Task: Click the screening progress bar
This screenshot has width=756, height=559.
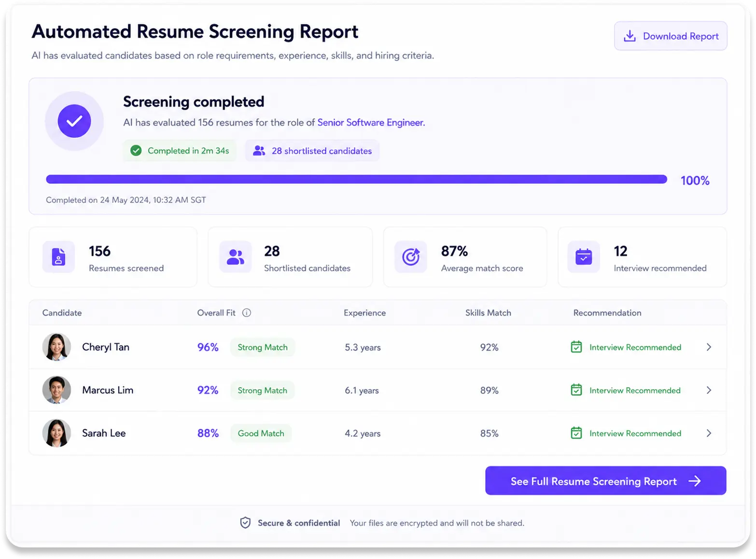Action: pos(356,180)
